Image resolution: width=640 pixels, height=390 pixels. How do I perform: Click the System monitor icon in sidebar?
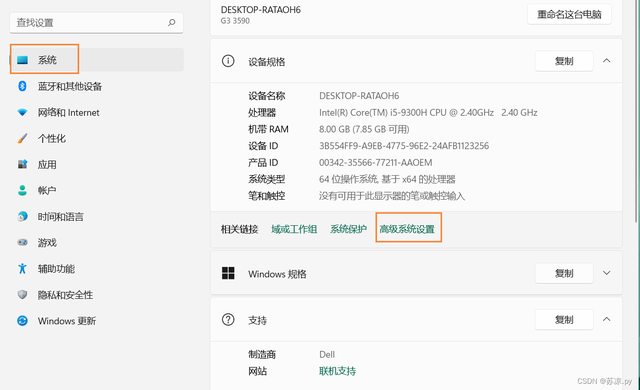[x=22, y=60]
